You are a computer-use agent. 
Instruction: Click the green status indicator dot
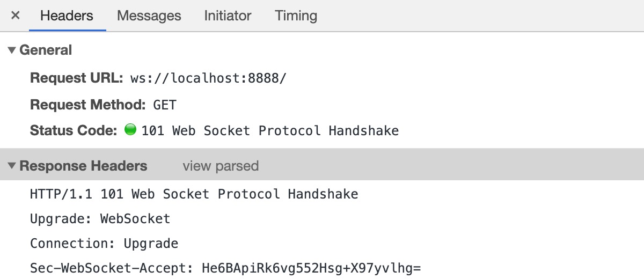pyautogui.click(x=130, y=130)
